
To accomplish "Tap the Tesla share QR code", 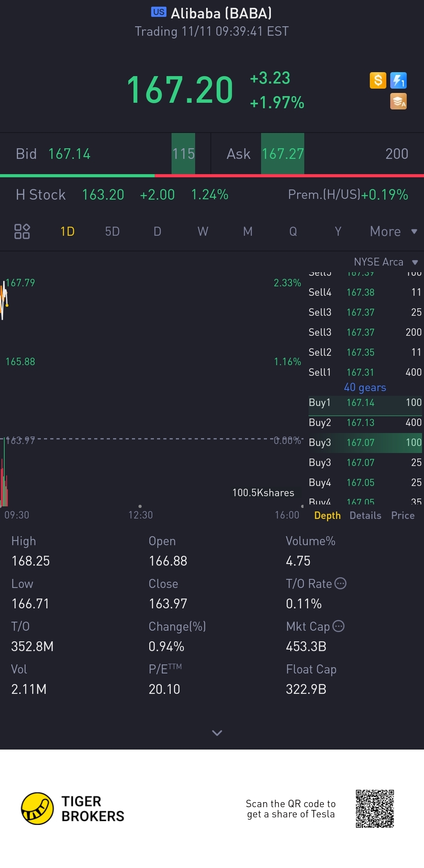I will tap(375, 809).
